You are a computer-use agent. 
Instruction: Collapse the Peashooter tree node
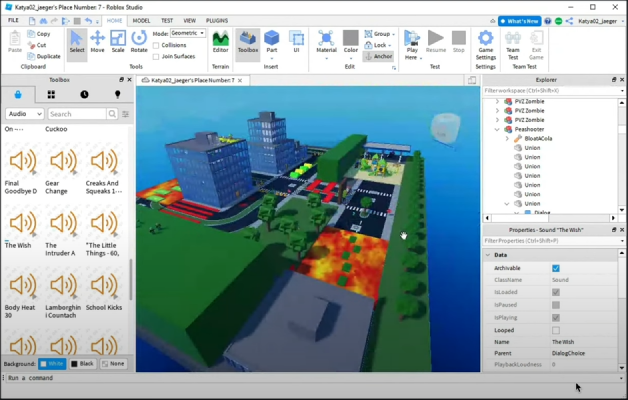click(497, 129)
